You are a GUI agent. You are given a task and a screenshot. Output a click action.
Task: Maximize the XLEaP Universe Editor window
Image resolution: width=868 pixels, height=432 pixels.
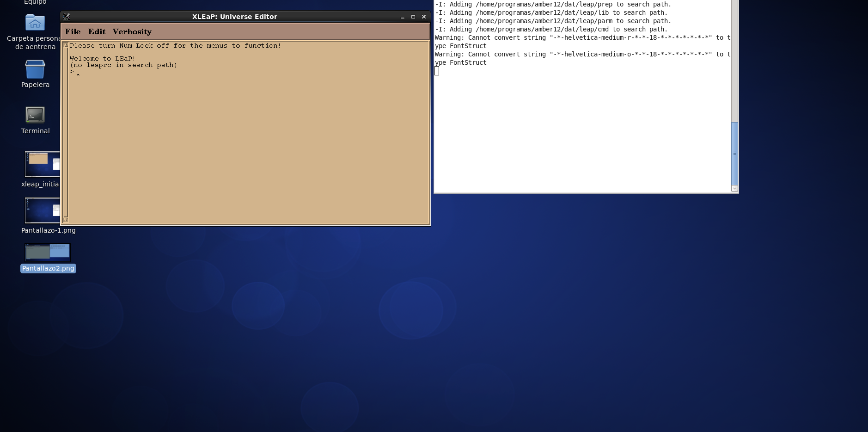(x=413, y=17)
